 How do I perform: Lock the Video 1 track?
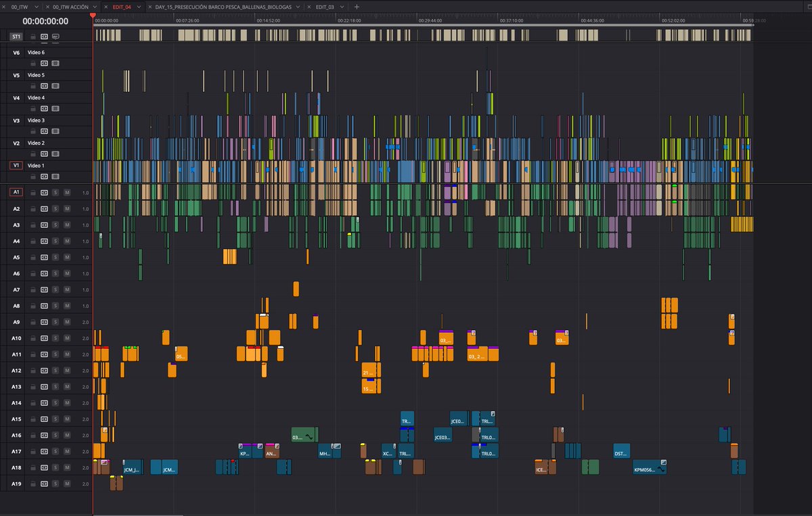[x=32, y=176]
